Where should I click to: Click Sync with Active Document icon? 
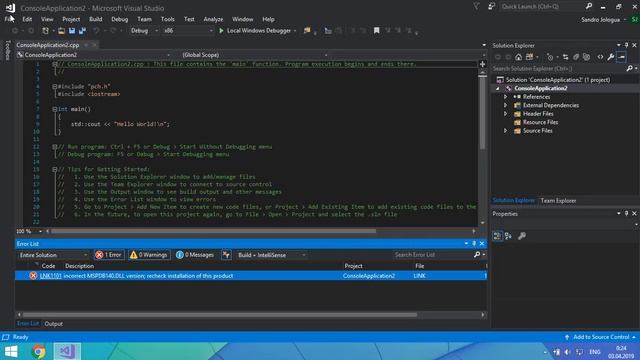point(565,57)
